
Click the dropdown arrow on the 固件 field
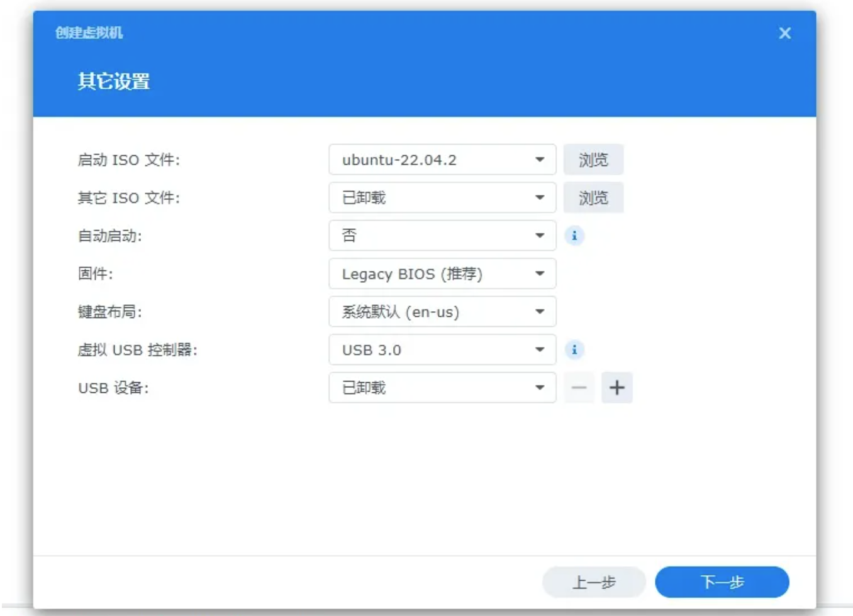pos(539,273)
